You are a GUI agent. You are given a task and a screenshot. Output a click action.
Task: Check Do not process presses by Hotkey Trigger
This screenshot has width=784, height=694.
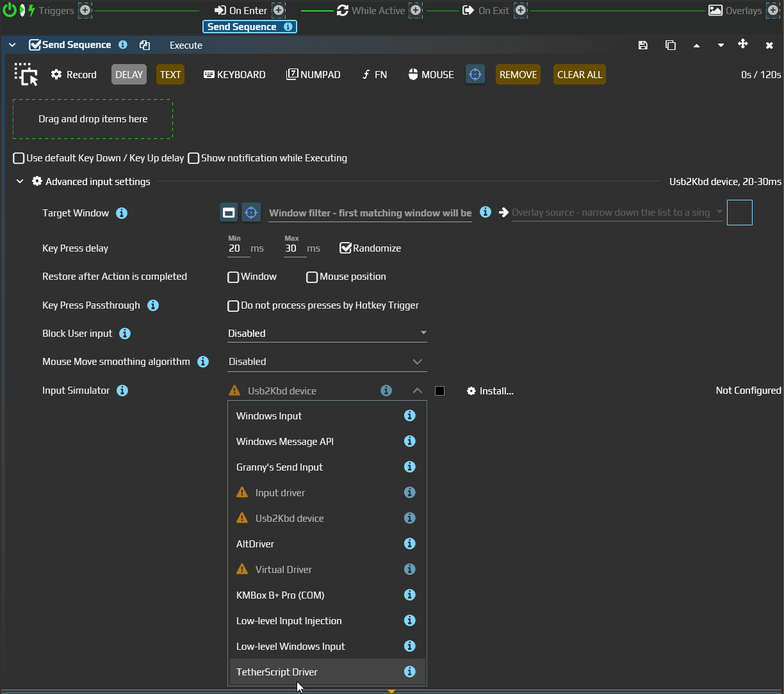pos(234,306)
